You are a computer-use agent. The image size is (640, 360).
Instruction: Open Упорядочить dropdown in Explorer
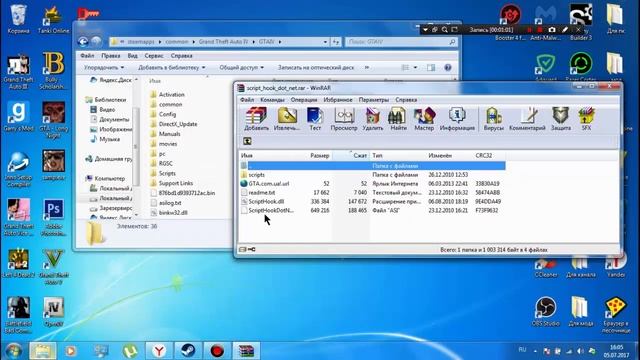(x=104, y=68)
